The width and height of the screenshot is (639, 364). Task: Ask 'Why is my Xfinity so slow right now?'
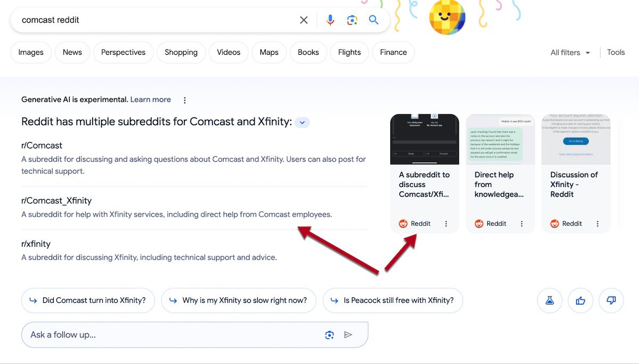239,301
